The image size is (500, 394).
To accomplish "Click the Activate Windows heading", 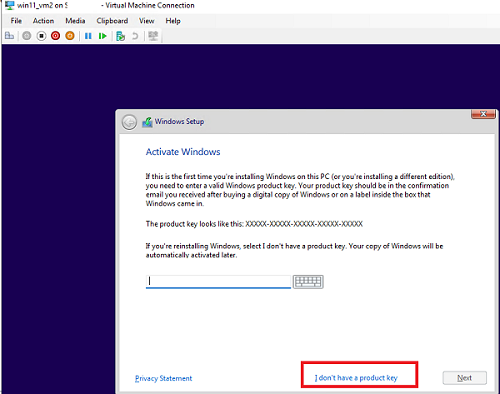I will coord(183,152).
